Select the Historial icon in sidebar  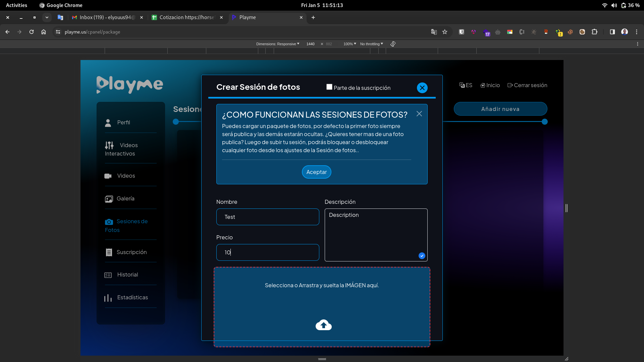tap(108, 275)
